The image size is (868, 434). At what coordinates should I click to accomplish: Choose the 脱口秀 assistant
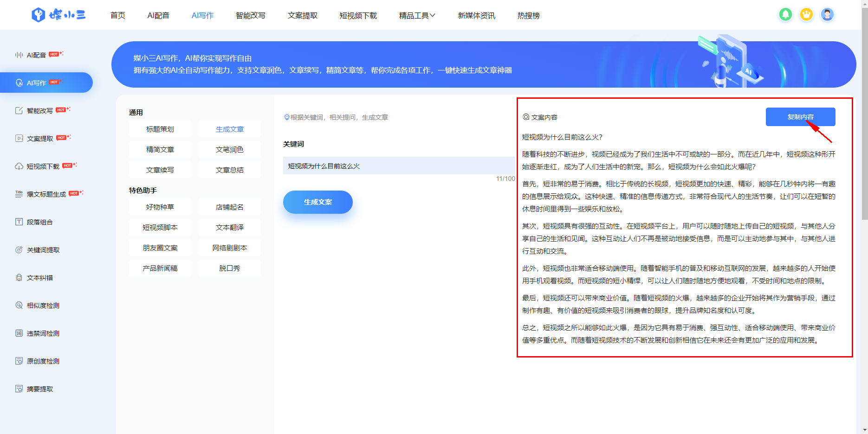(230, 268)
